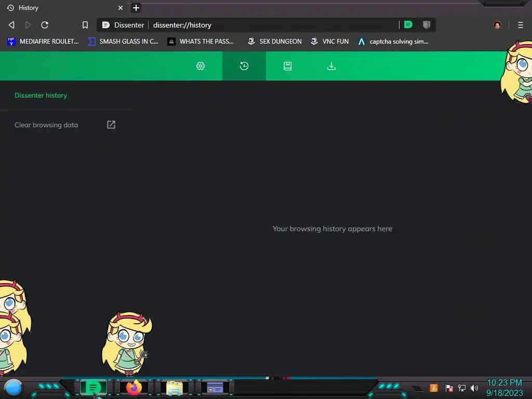Click the orange Java tray icon
The width and height of the screenshot is (532, 399).
click(434, 388)
